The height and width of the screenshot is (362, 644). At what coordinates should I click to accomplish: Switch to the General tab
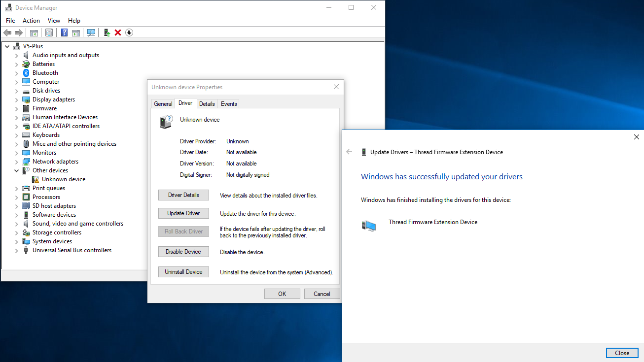tap(163, 104)
